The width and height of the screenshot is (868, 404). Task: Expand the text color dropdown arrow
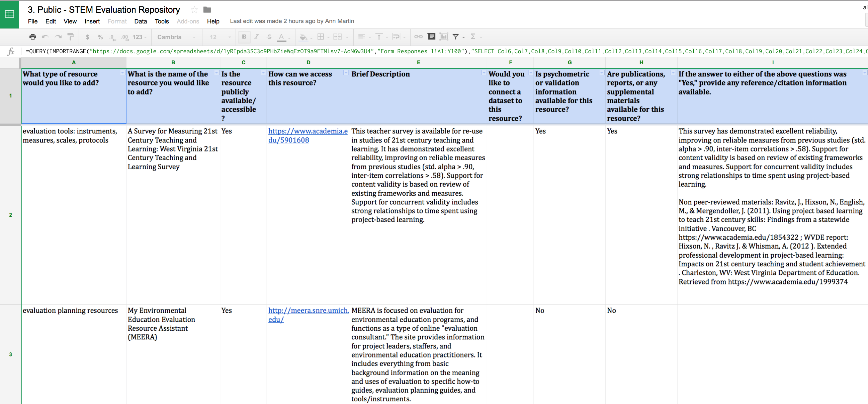point(289,38)
